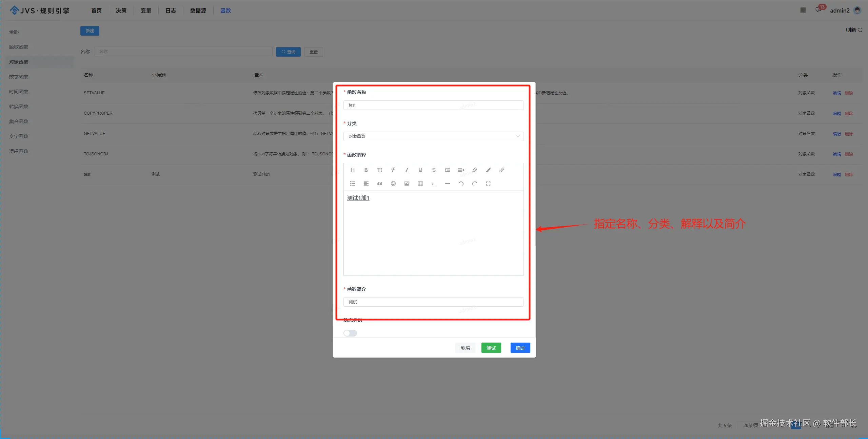Insert a hyperlink using the link icon
The height and width of the screenshot is (439, 868).
tap(501, 170)
